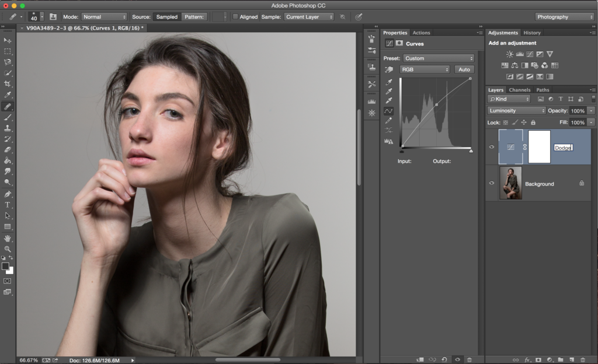Image resolution: width=598 pixels, height=364 pixels.
Task: Add layer style with fx icon
Action: tap(527, 360)
